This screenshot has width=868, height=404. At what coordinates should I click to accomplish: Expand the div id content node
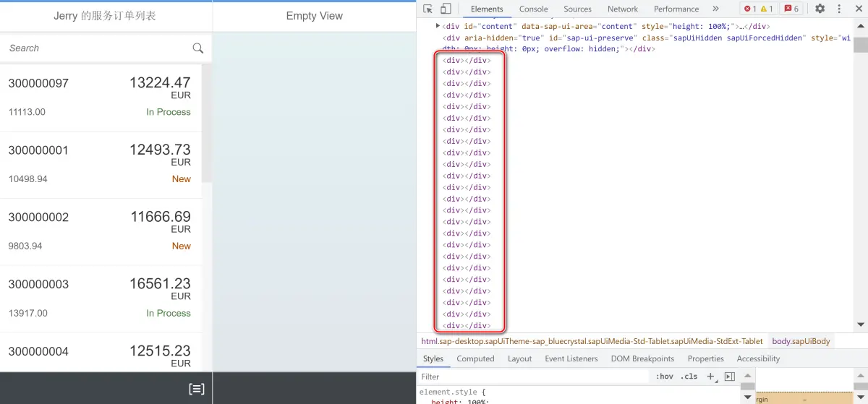click(438, 26)
